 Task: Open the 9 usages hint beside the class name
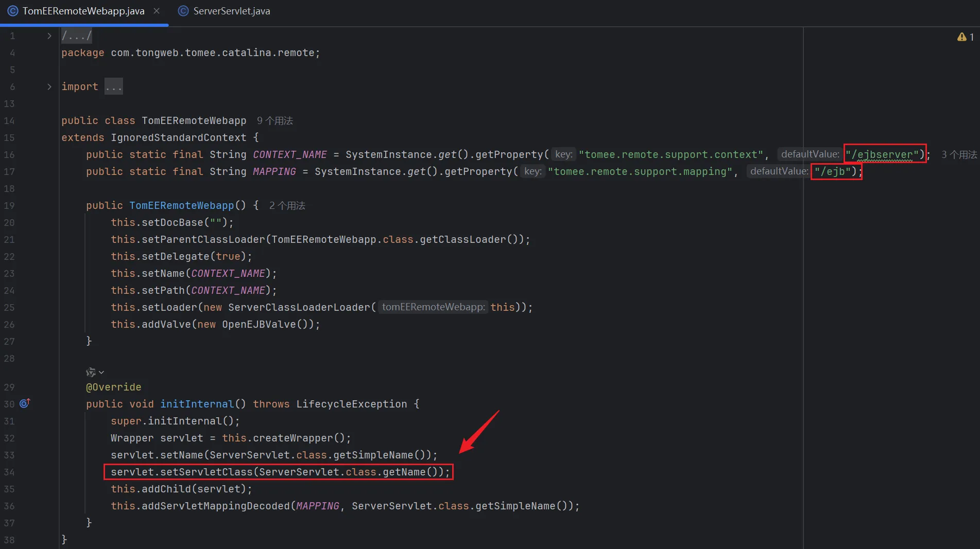pos(274,120)
